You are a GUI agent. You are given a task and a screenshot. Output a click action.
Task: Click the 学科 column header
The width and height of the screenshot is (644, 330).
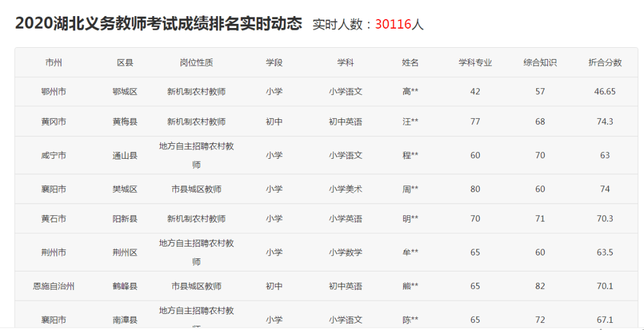[345, 63]
